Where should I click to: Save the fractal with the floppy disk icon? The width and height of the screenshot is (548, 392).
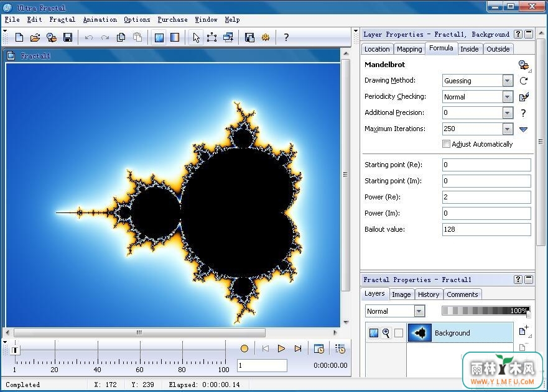pos(68,37)
